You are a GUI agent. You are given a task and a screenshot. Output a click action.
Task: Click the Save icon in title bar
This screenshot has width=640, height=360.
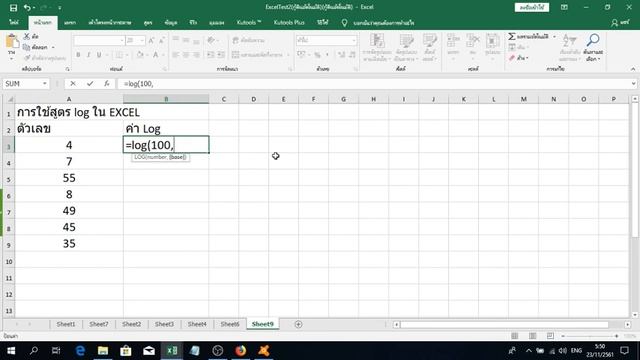click(13, 8)
